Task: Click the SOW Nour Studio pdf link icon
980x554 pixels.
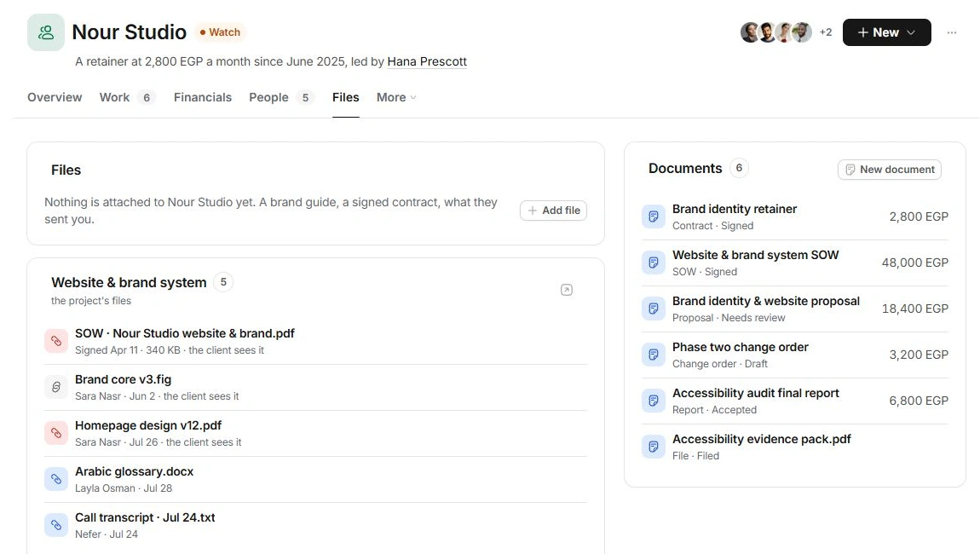Action: tap(56, 341)
